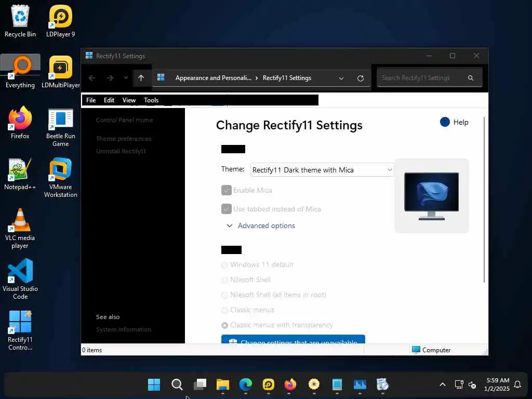
Task: Toggle Use tabbed instead of Mica
Action: tap(227, 209)
